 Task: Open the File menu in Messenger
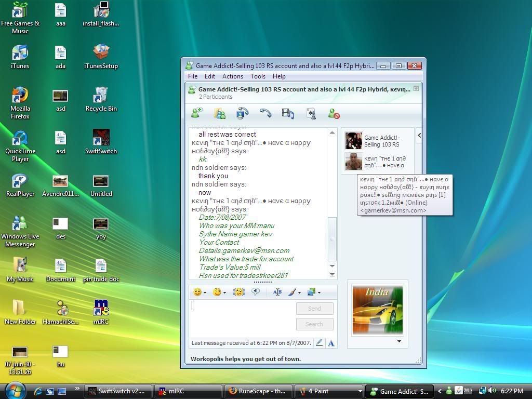tap(193, 76)
